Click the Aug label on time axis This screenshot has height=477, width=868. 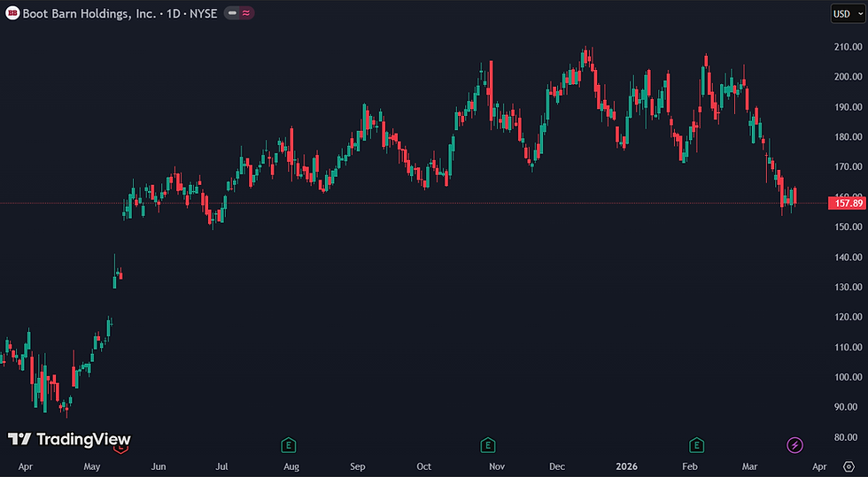point(291,466)
